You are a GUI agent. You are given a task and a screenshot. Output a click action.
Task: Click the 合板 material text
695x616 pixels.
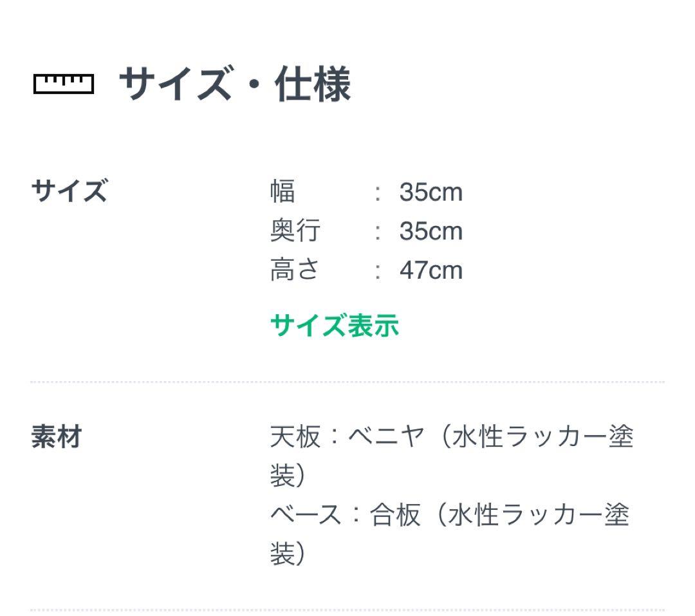pyautogui.click(x=394, y=515)
